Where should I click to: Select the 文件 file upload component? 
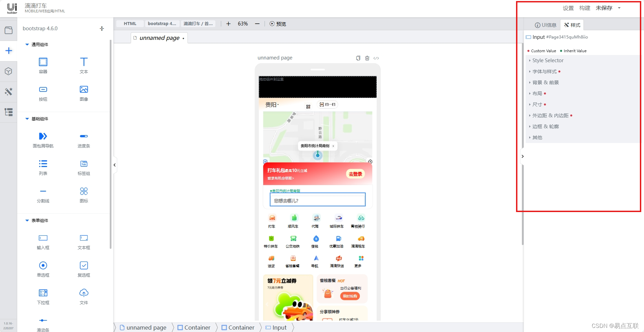click(x=84, y=297)
